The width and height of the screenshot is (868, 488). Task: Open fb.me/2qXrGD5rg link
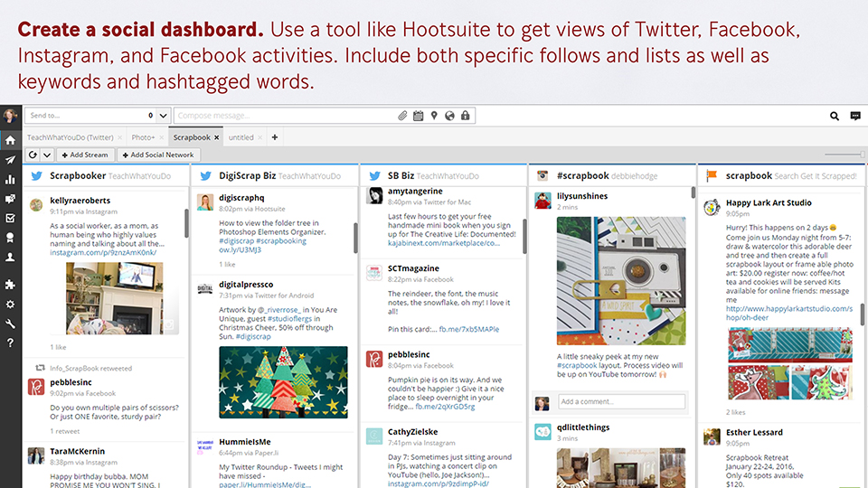click(x=445, y=406)
